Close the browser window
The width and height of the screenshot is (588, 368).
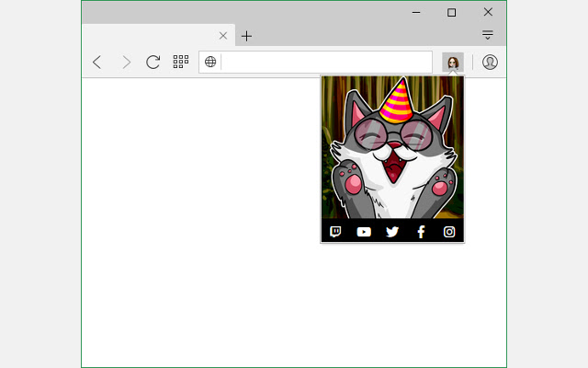point(488,12)
